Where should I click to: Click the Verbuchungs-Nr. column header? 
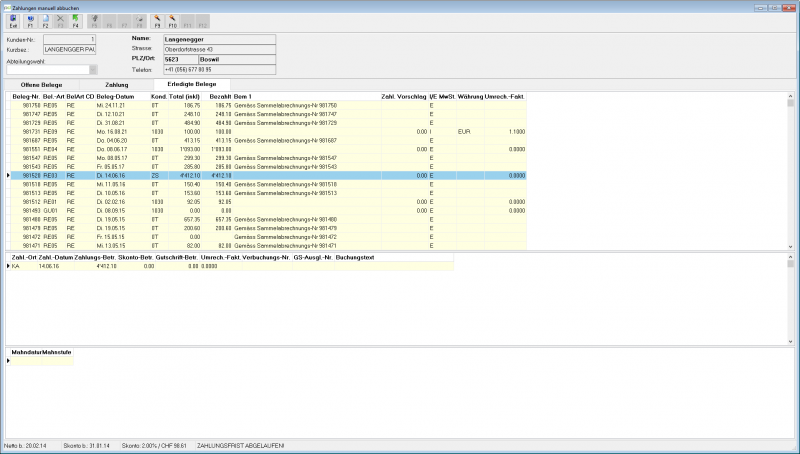pos(266,258)
